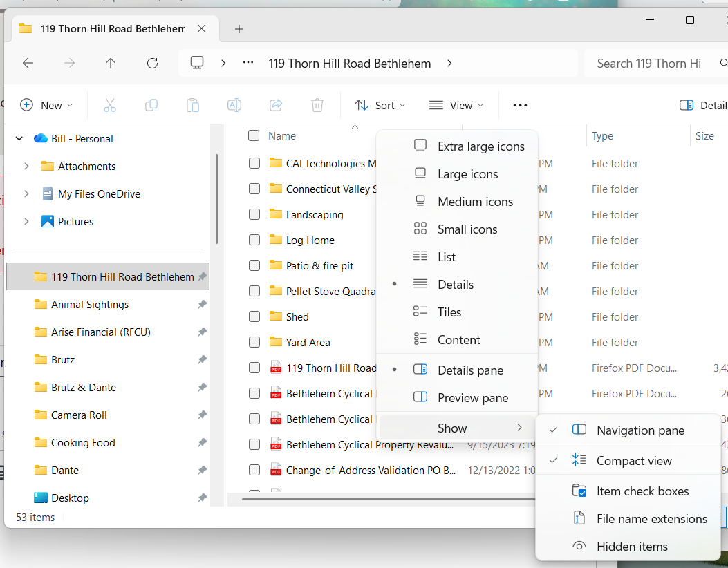Collapse the View dropdown menu
The width and height of the screenshot is (728, 568).
pyautogui.click(x=456, y=105)
